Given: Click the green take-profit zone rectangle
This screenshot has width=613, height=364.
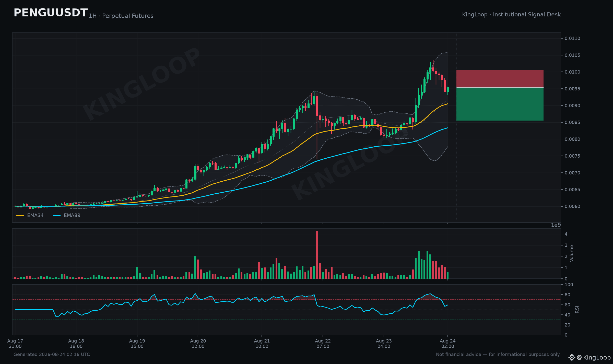Looking at the screenshot, I should (500, 104).
